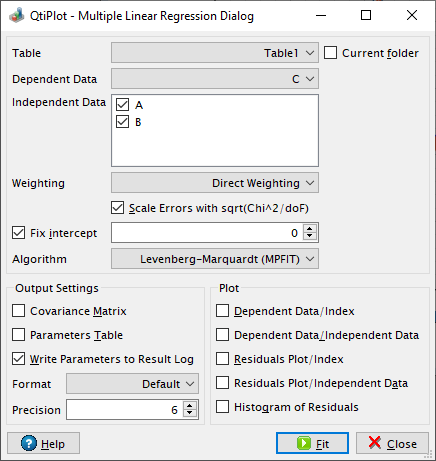The image size is (436, 461).
Task: Click the QtiPlot app icon in title bar
Action: click(16, 16)
